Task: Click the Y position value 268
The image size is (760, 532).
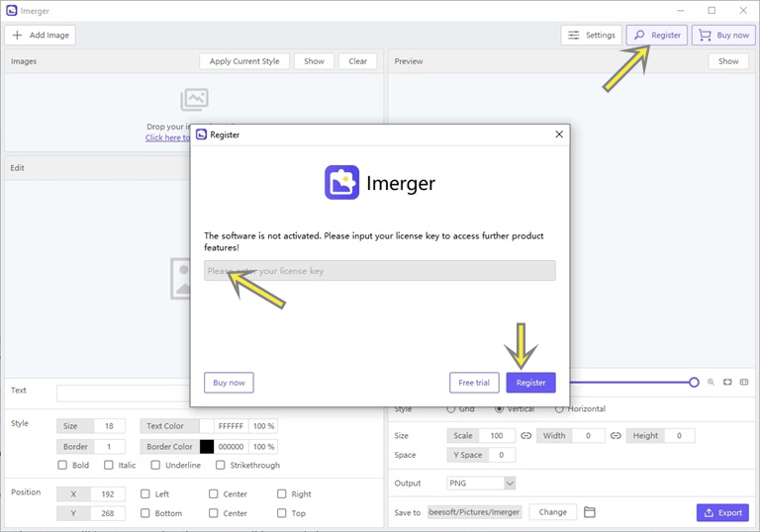Action: click(x=108, y=513)
